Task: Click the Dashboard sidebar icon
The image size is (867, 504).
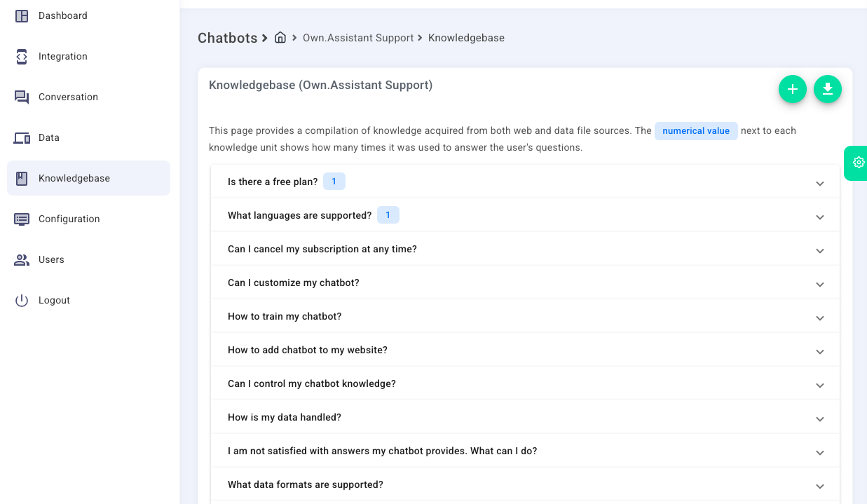Action: [x=22, y=15]
